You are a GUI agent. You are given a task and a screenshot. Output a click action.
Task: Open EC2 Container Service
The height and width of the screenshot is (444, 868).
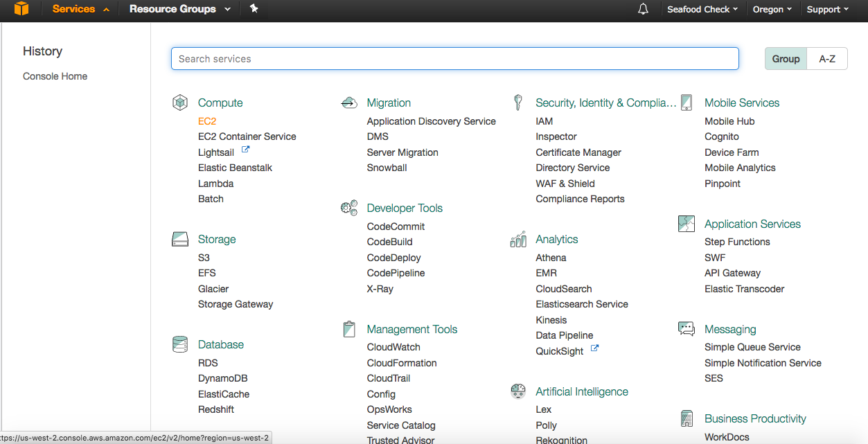(247, 136)
